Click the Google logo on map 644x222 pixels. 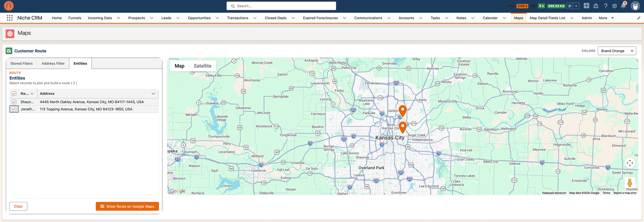[177, 191]
